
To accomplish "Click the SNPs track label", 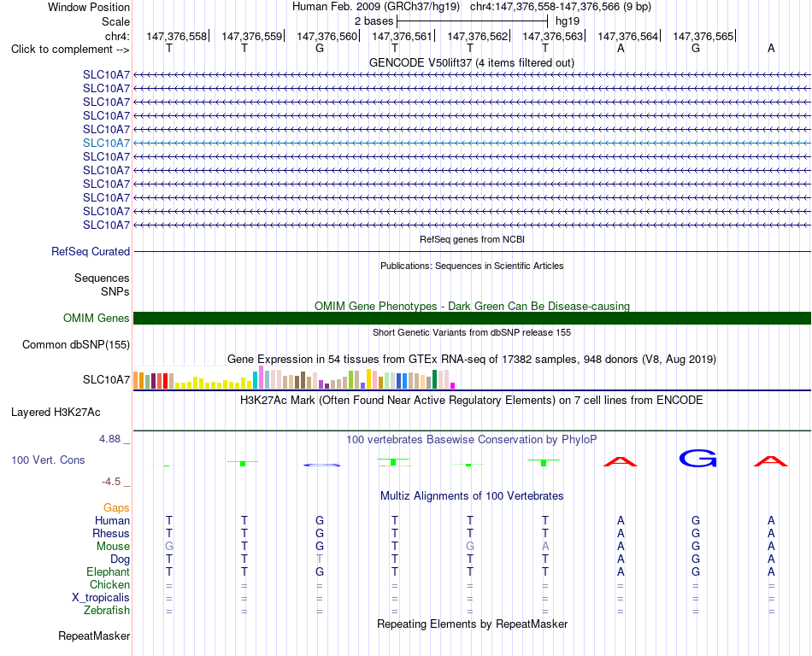I will tap(115, 292).
